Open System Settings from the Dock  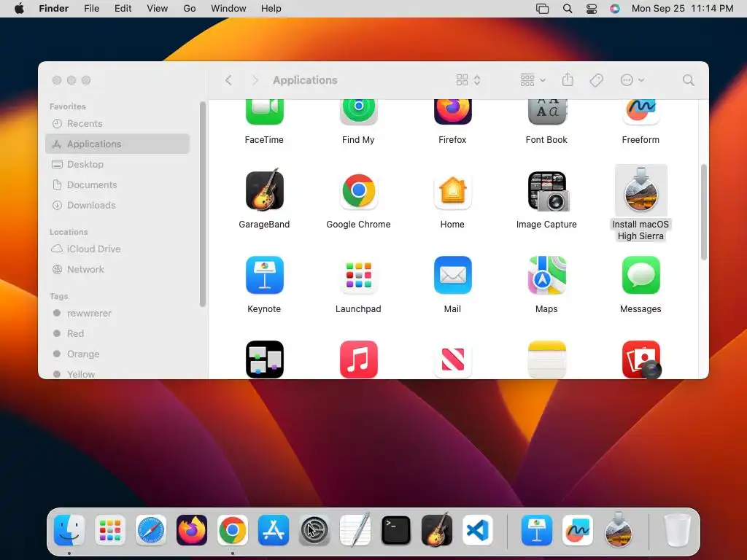[x=314, y=530]
